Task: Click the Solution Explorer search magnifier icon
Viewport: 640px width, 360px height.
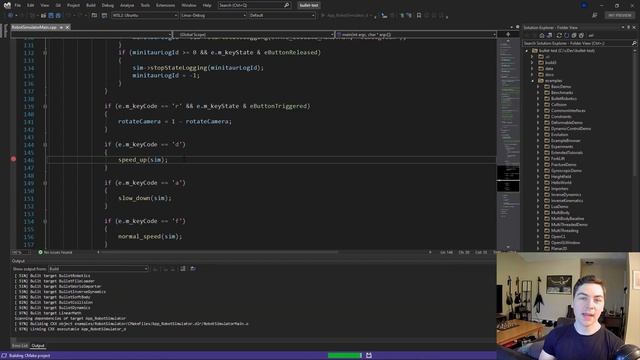Action: (634, 43)
